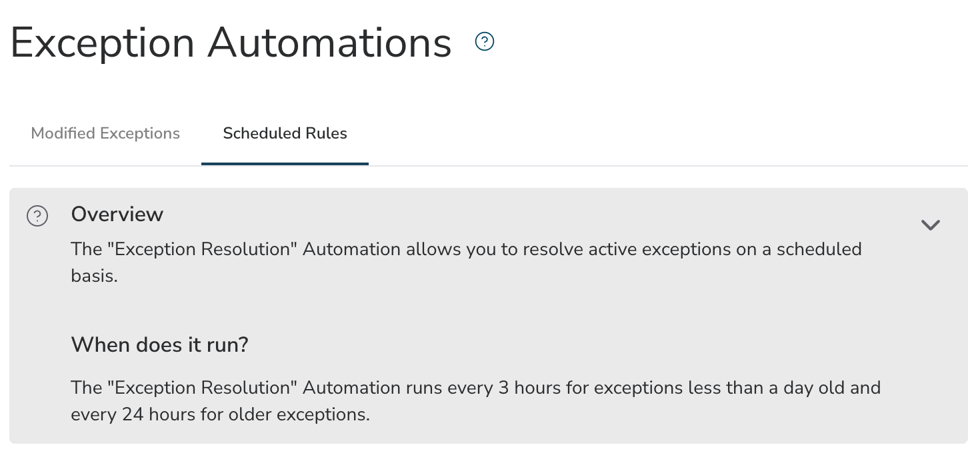Click the word "Automations" in the page title

coord(330,43)
